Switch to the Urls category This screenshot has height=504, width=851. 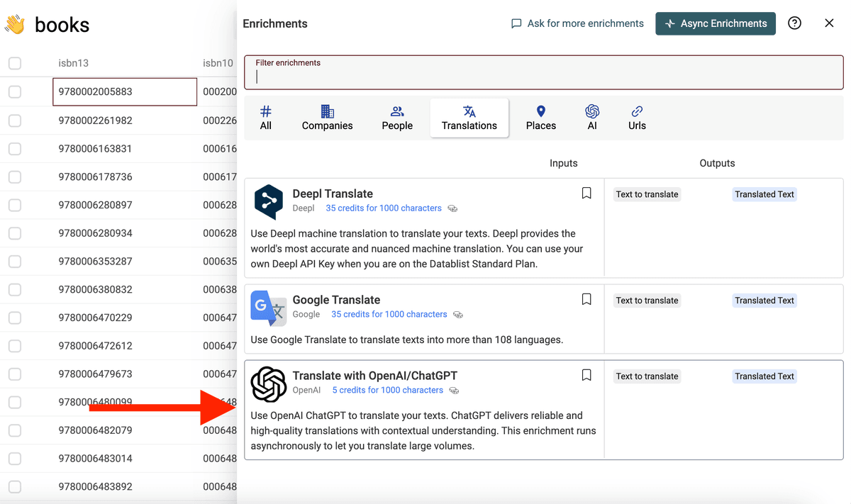637,118
